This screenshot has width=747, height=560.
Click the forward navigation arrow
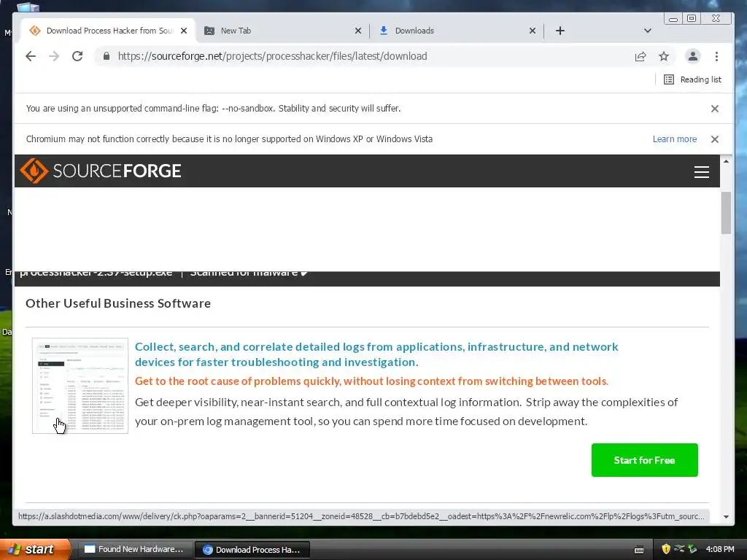54,56
